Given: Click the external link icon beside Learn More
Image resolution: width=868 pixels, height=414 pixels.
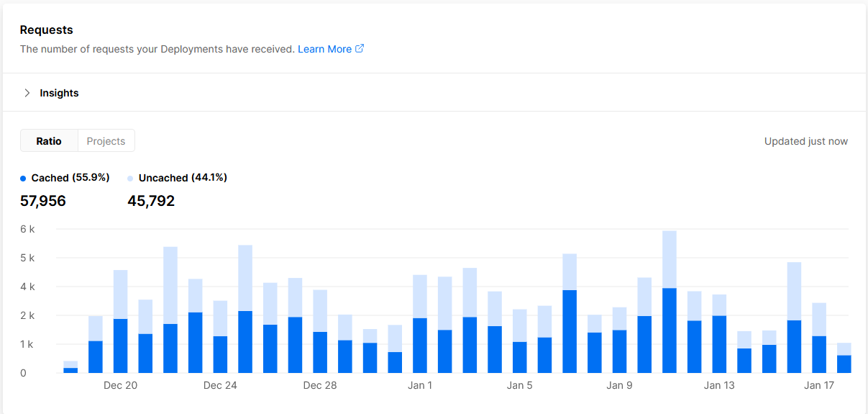Looking at the screenshot, I should 360,49.
